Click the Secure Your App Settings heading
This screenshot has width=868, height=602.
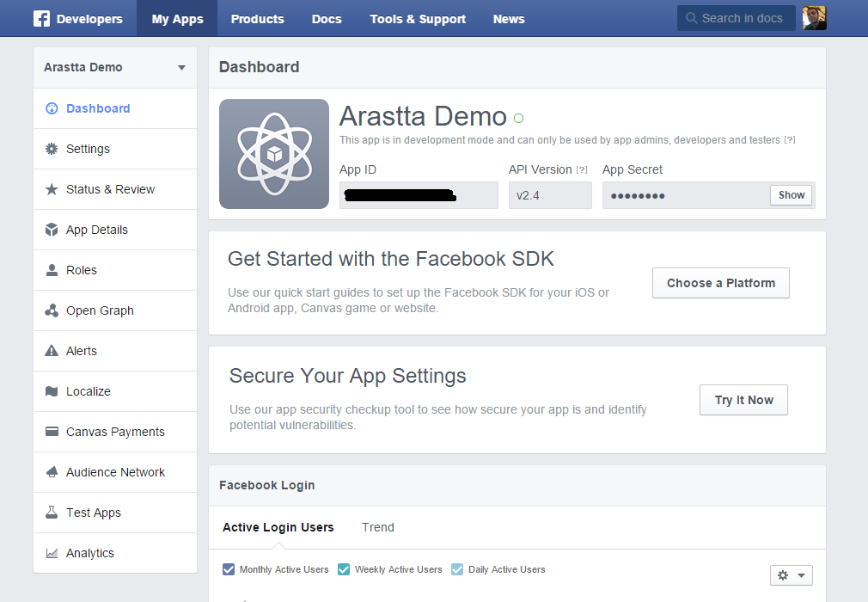[348, 376]
